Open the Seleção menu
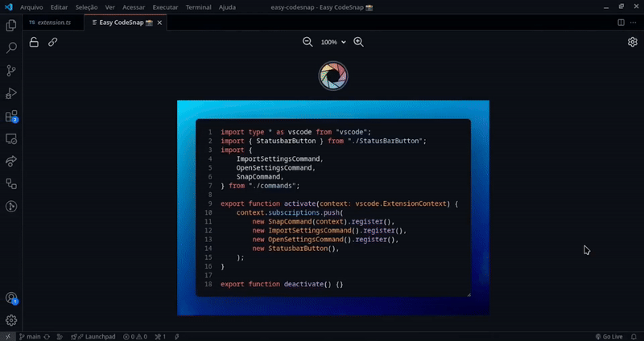Viewport: 644px width, 341px height. (86, 7)
